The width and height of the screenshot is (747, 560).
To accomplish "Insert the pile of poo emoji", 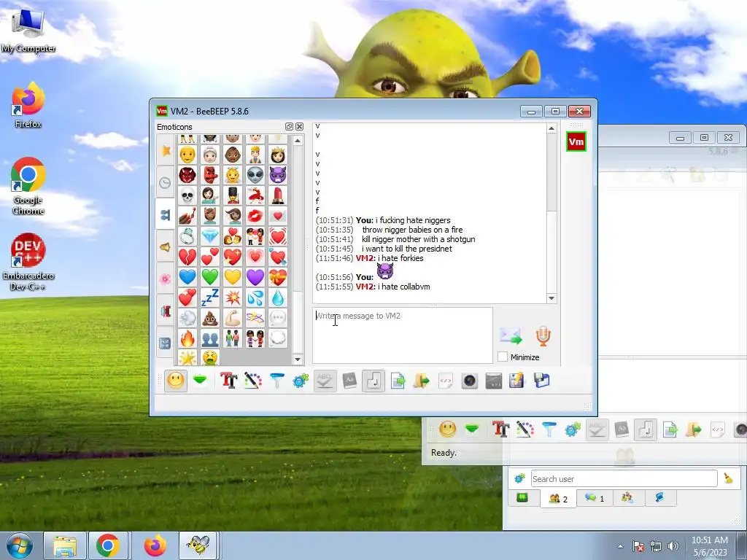I will pos(209,318).
